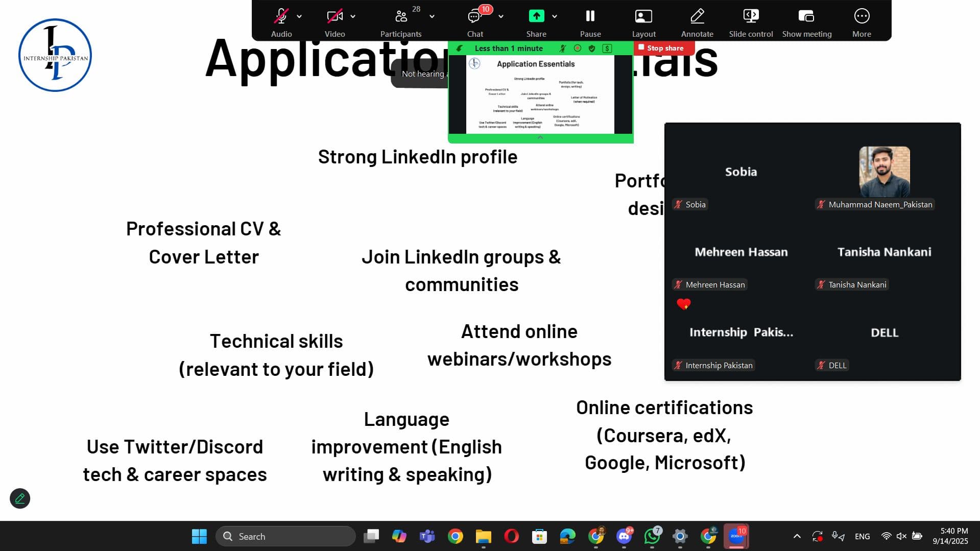Click the green annotation pencil floating button
Image resolution: width=980 pixels, height=551 pixels.
click(20, 498)
